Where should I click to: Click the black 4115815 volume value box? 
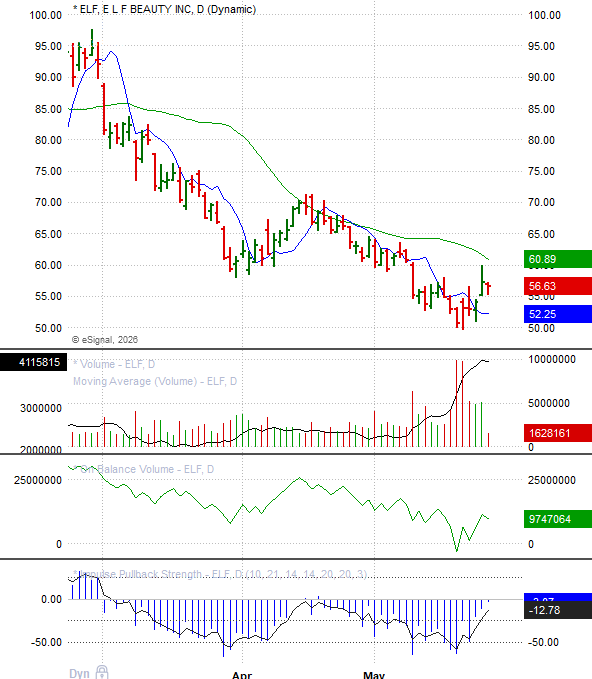click(33, 362)
